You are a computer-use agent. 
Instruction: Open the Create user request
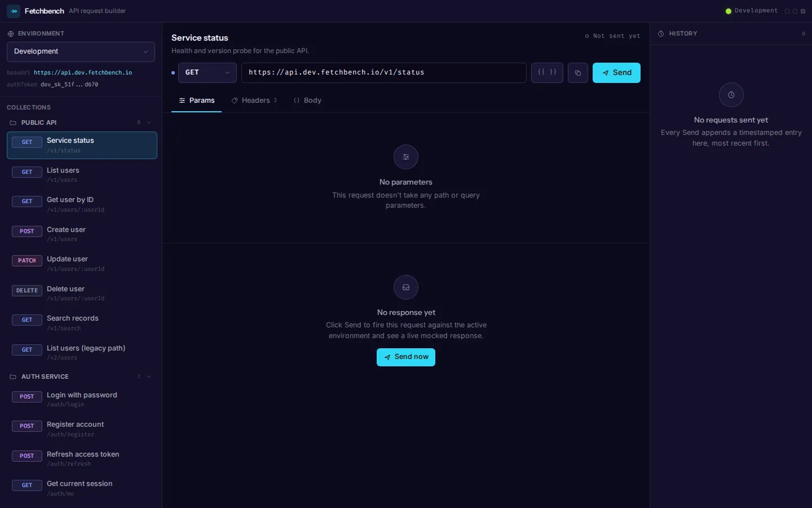click(82, 234)
